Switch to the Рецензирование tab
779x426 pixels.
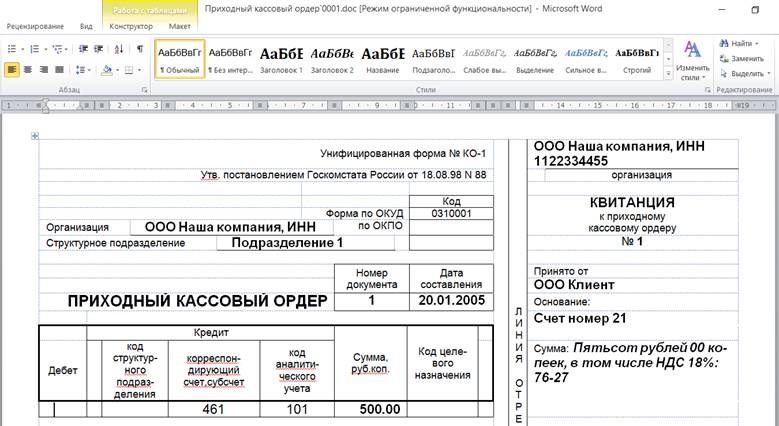pos(35,26)
